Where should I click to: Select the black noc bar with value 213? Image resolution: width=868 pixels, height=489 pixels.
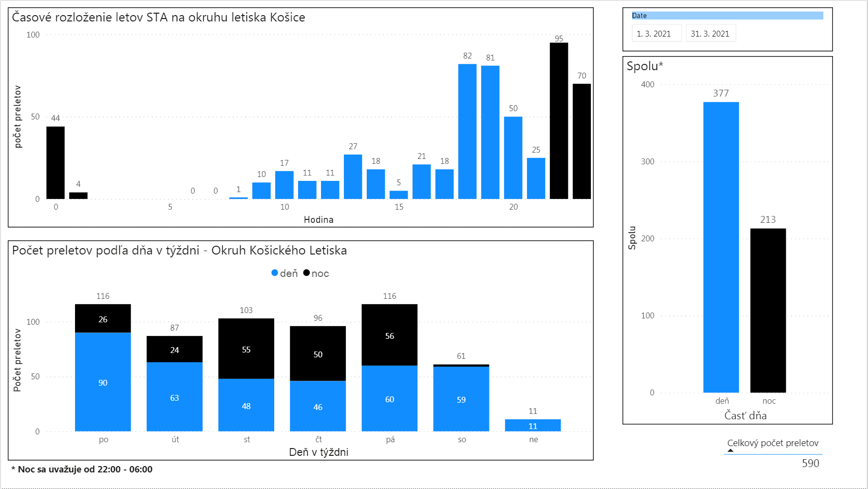coord(768,310)
